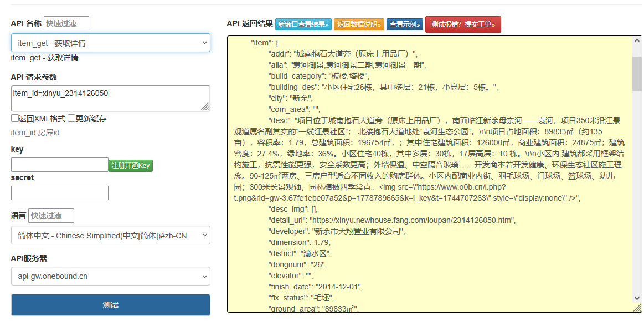Click the item_id:房屋id hint text

pos(35,133)
